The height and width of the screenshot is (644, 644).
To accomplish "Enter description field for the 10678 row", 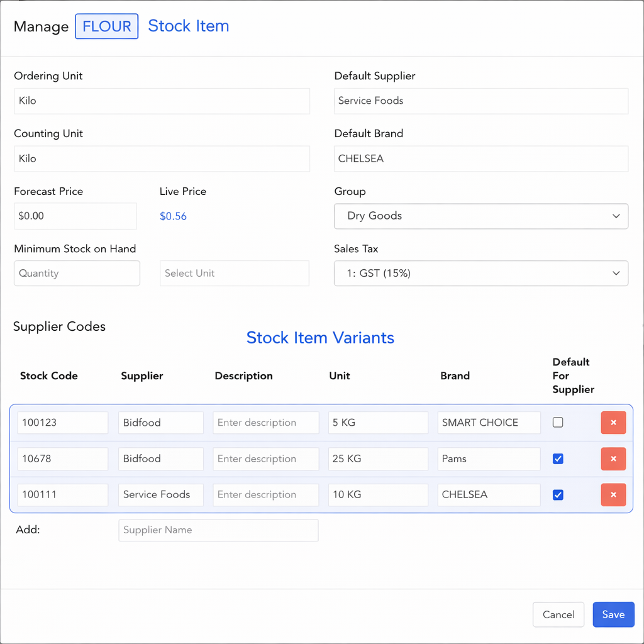I will (x=266, y=458).
